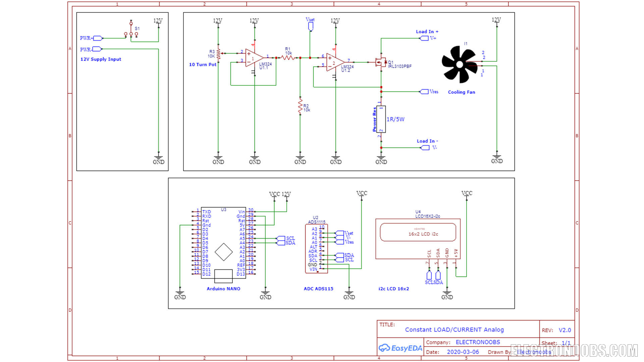Click the VIN pin label on ADS1115

[x=313, y=269]
